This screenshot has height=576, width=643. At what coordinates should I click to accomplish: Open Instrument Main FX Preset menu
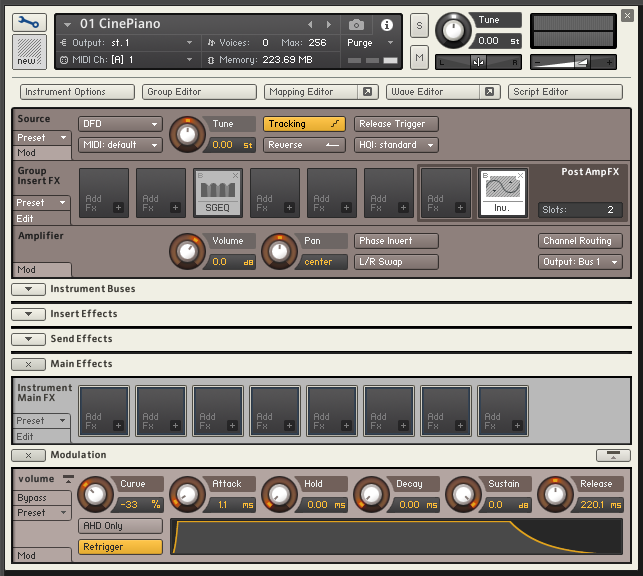click(x=42, y=421)
